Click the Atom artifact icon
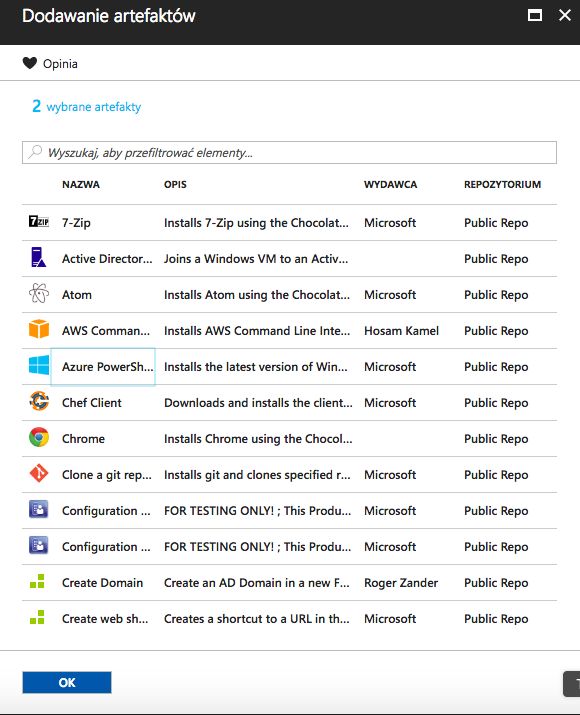This screenshot has width=580, height=715. click(x=39, y=293)
